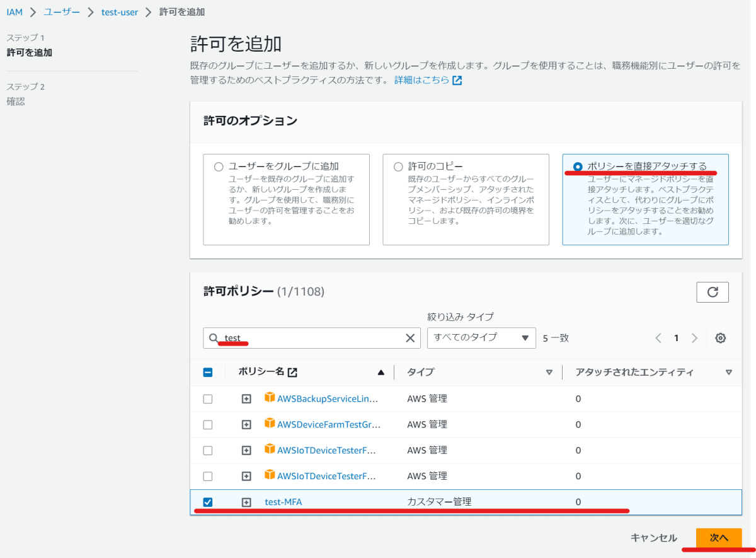Open すべてのタイプ filter dropdown

[481, 337]
